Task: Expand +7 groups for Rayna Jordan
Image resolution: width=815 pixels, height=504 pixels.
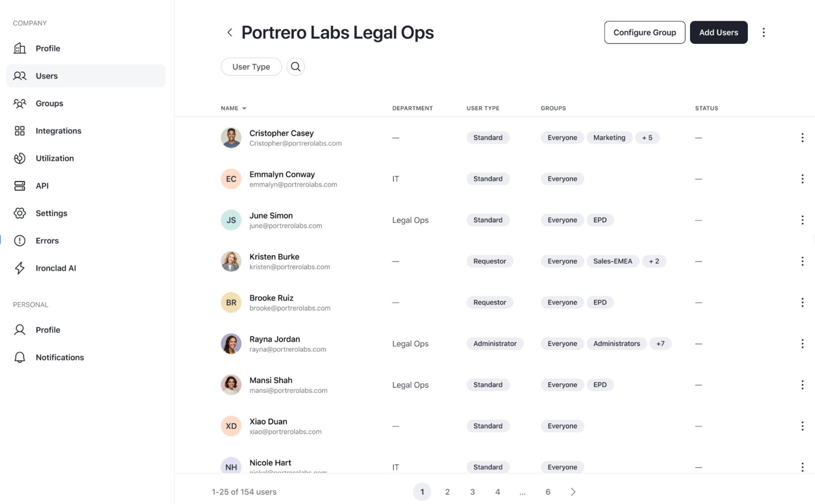Action: [660, 344]
